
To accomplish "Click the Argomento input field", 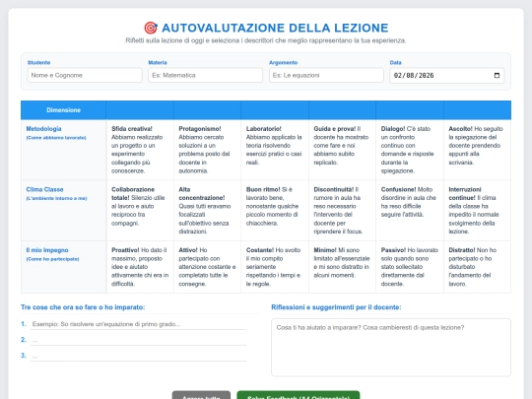I will point(326,75).
